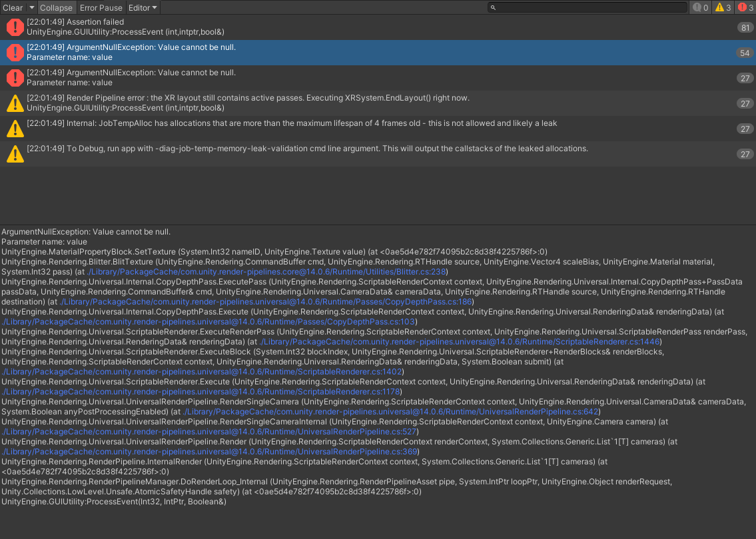The image size is (756, 539).
Task: Click the 81 count badge
Action: click(x=745, y=28)
